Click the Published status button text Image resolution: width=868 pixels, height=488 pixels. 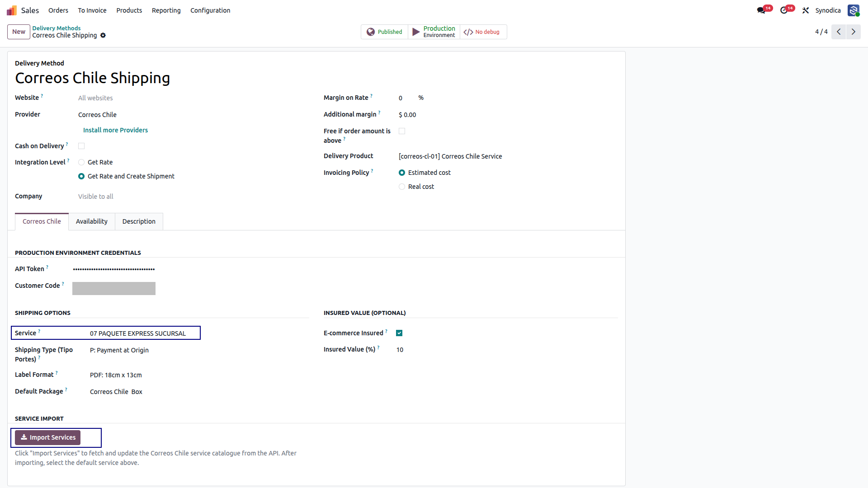[390, 32]
